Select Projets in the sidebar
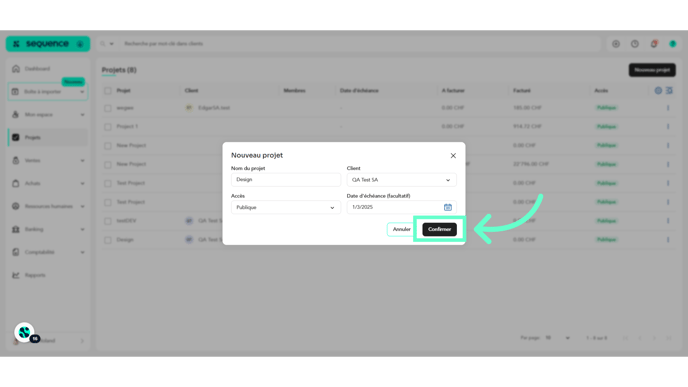 coord(47,137)
